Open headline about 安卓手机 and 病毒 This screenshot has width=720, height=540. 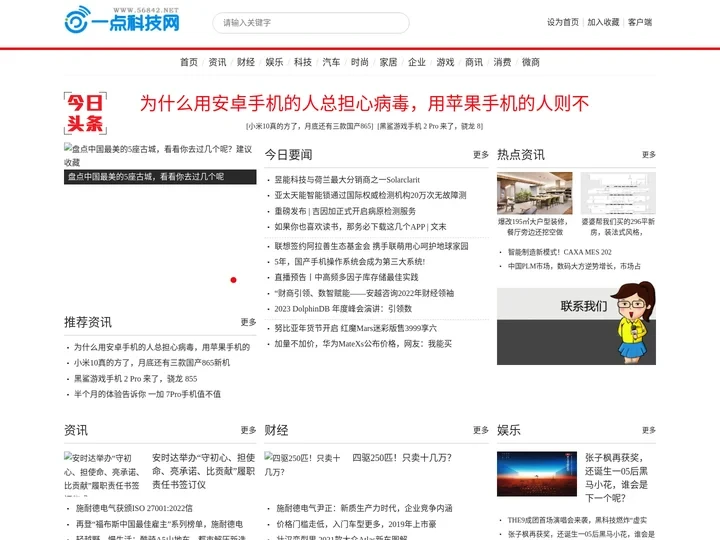click(x=364, y=103)
